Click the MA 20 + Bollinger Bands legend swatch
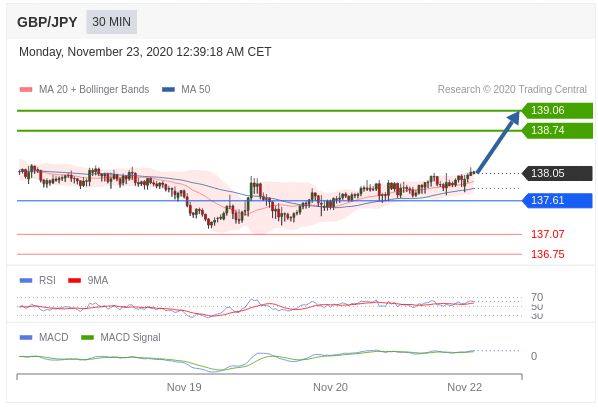Viewport: 598px width, 408px height. [x=26, y=90]
